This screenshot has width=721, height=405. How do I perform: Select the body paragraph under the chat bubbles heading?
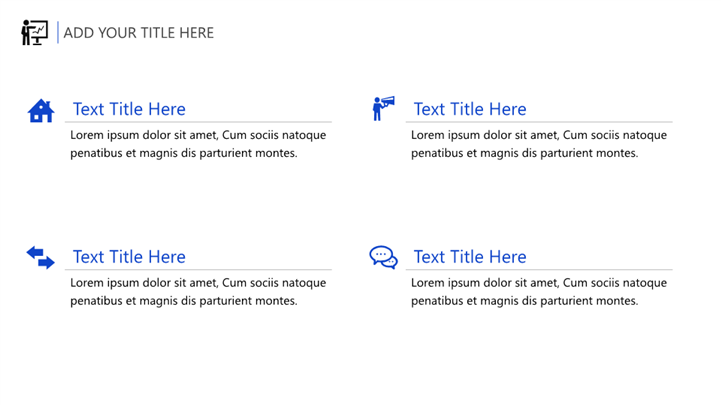539,292
